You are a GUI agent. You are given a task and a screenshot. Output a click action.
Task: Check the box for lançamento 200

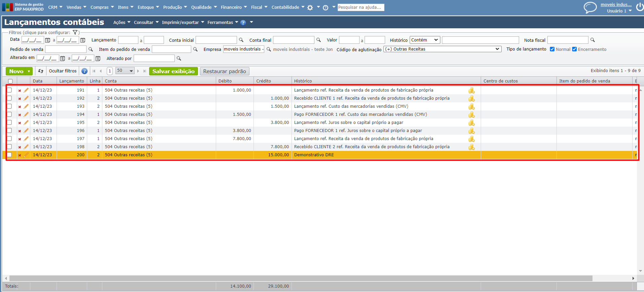tap(9, 155)
